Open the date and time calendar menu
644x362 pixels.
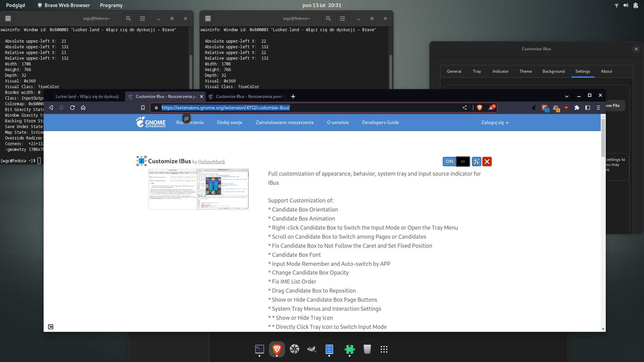pos(322,5)
